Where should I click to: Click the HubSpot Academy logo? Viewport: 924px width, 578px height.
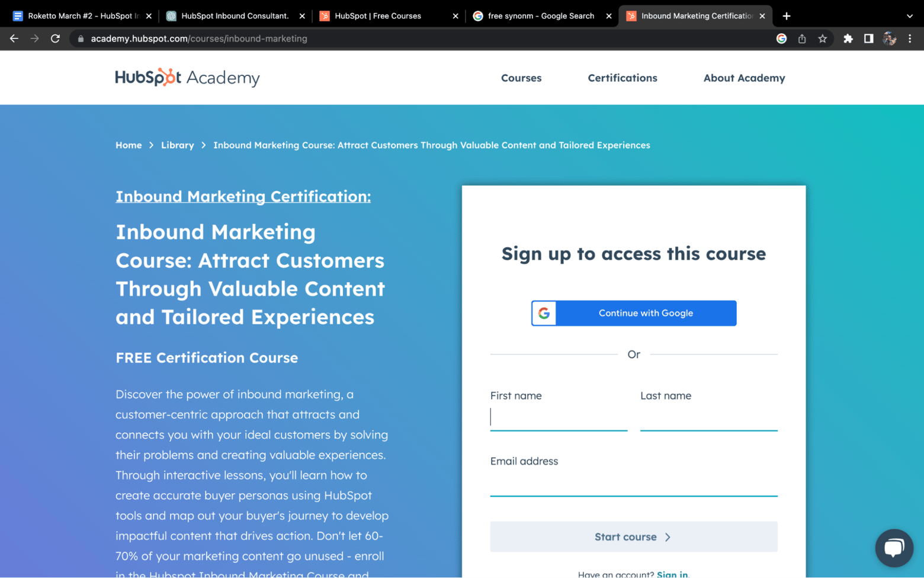187,77
